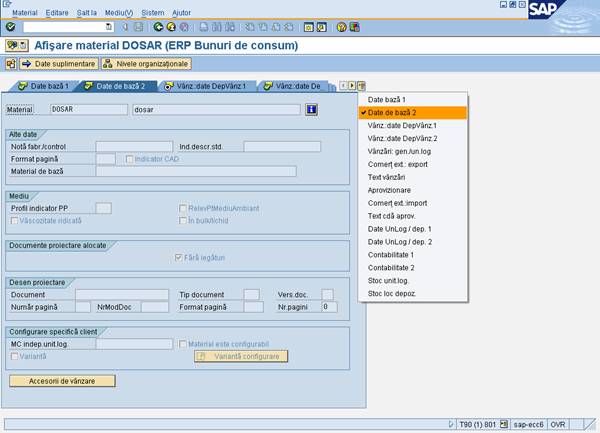Click the Date suplimentare button

click(x=59, y=64)
